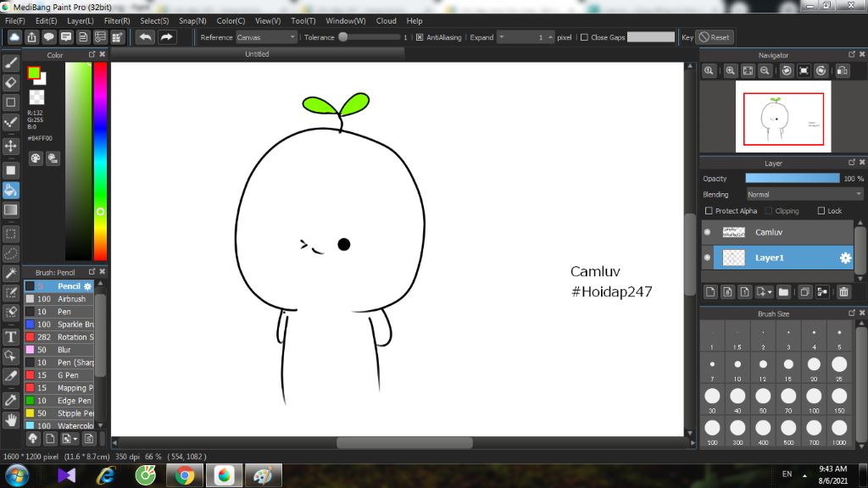Select the Brush tool in left toolbar
This screenshot has height=488, width=868.
point(10,63)
